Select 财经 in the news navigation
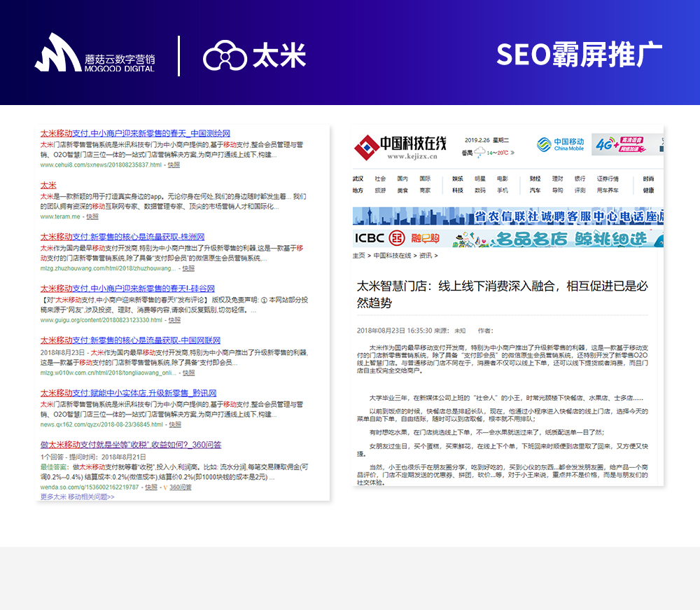 pos(535,179)
